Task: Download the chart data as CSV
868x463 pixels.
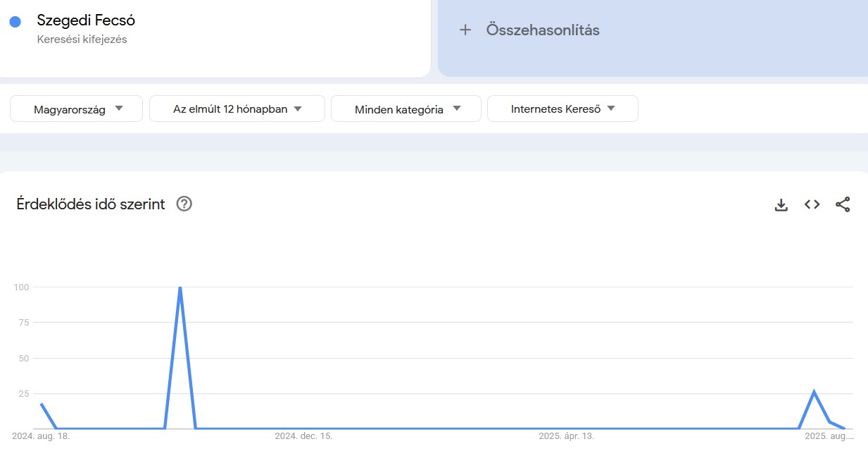Action: point(781,204)
